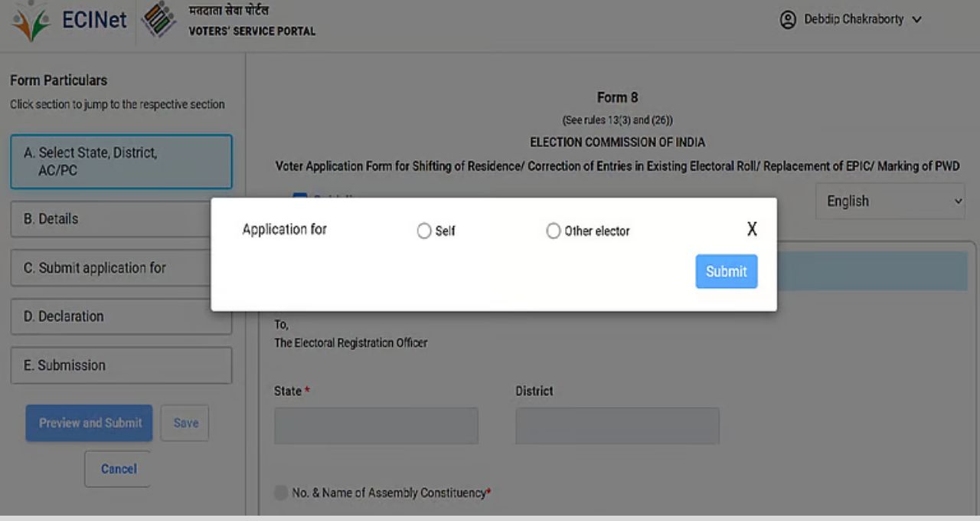This screenshot has height=521, width=980.
Task: Click the State input field
Action: click(376, 426)
